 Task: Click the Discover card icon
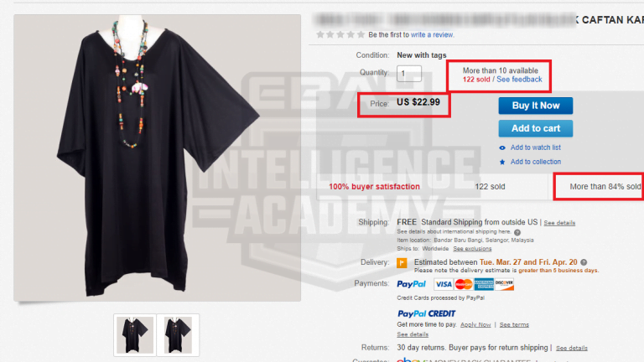(x=504, y=284)
